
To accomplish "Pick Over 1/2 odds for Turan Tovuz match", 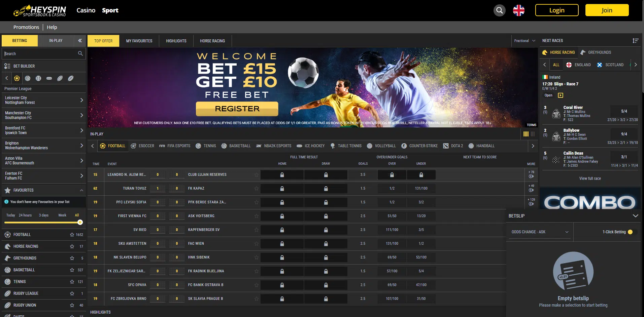I will (392, 188).
